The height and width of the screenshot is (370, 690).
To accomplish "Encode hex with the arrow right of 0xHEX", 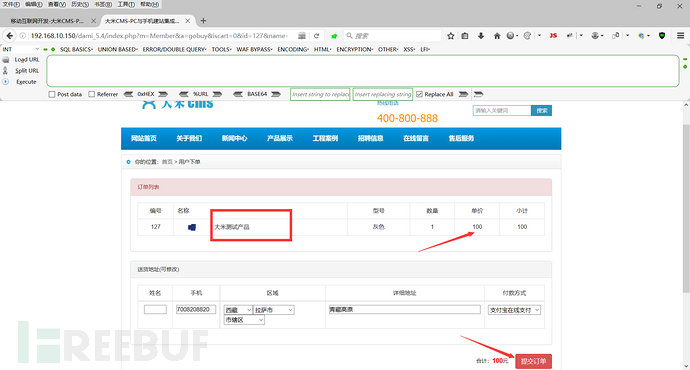I will pyautogui.click(x=163, y=94).
